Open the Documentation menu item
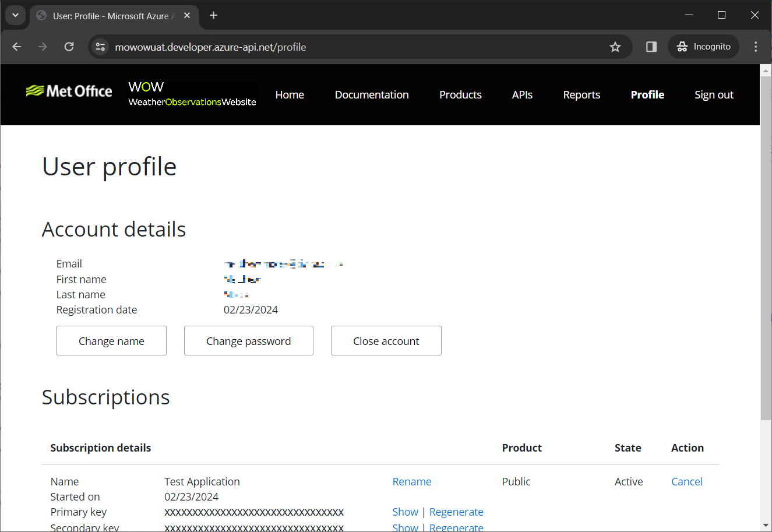 point(371,94)
